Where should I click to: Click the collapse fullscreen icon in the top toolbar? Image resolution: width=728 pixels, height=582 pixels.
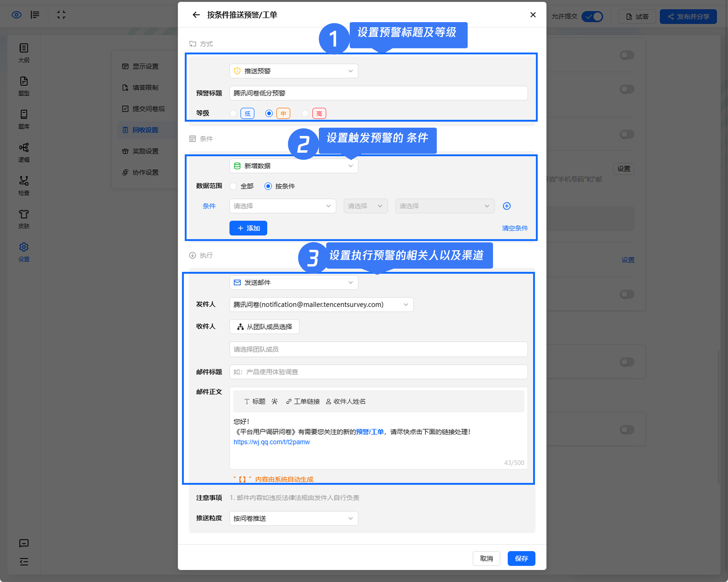click(x=61, y=15)
